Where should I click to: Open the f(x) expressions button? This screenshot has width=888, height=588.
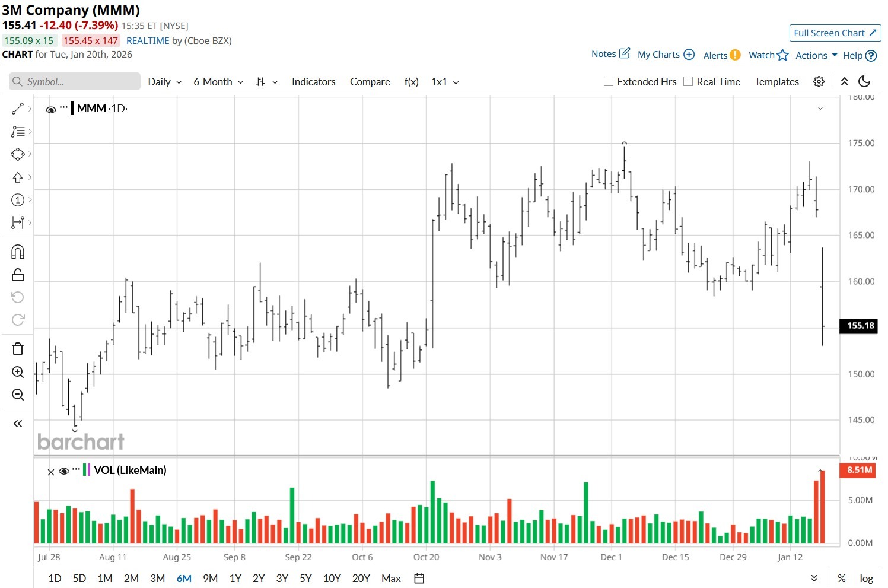[x=412, y=82]
